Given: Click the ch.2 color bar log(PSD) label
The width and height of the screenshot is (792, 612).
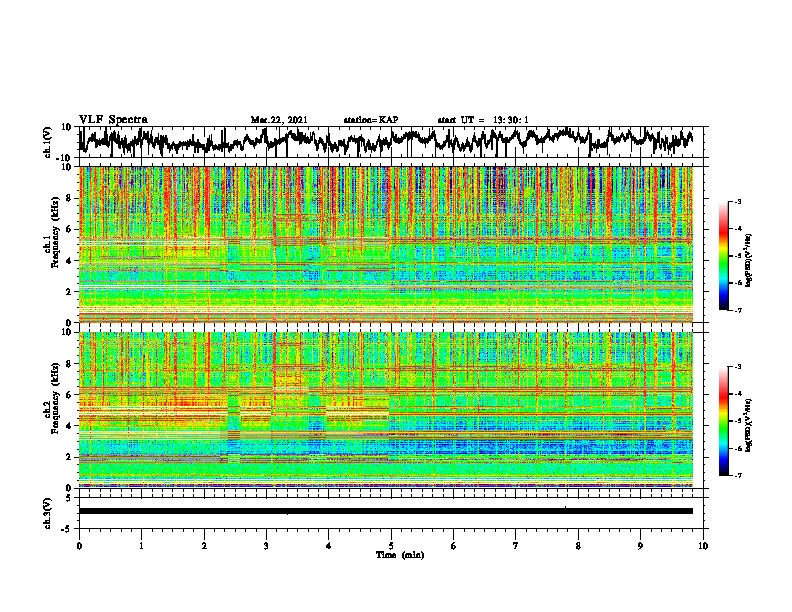Looking at the screenshot, I should (x=749, y=426).
